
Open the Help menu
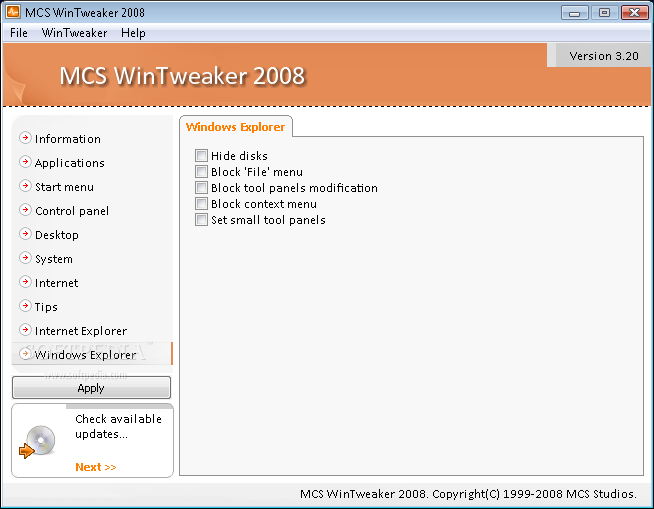133,33
